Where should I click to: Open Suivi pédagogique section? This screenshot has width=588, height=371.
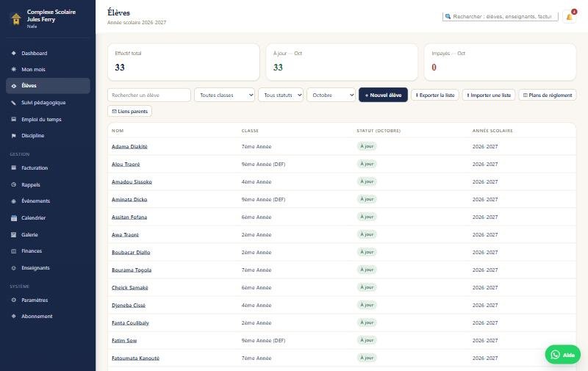(x=48, y=103)
